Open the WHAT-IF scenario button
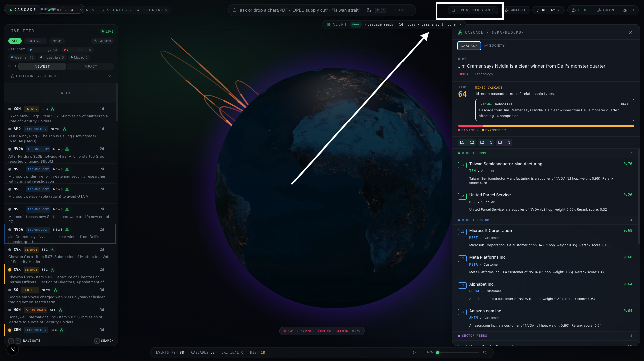 click(516, 10)
